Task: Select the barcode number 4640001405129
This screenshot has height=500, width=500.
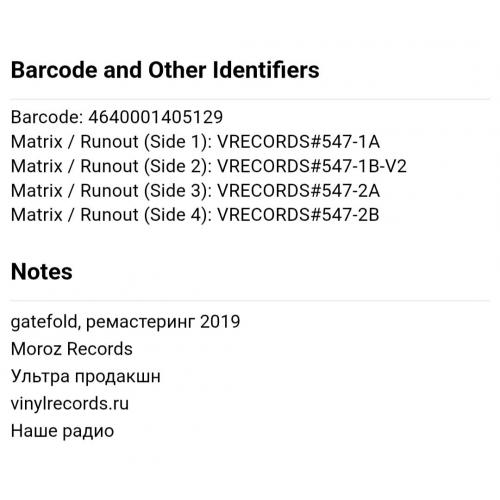Action: (155, 117)
